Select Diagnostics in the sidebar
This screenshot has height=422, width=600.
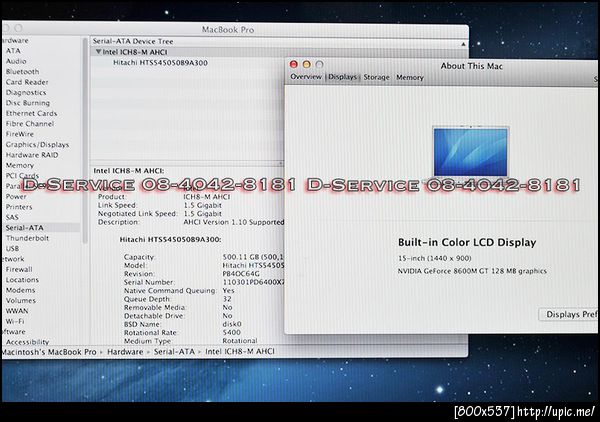[26, 93]
